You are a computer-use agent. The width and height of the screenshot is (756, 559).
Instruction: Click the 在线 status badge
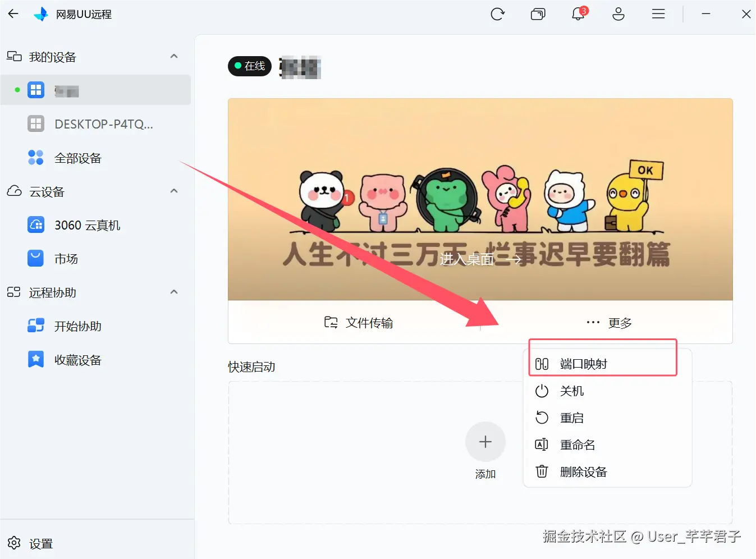point(250,66)
